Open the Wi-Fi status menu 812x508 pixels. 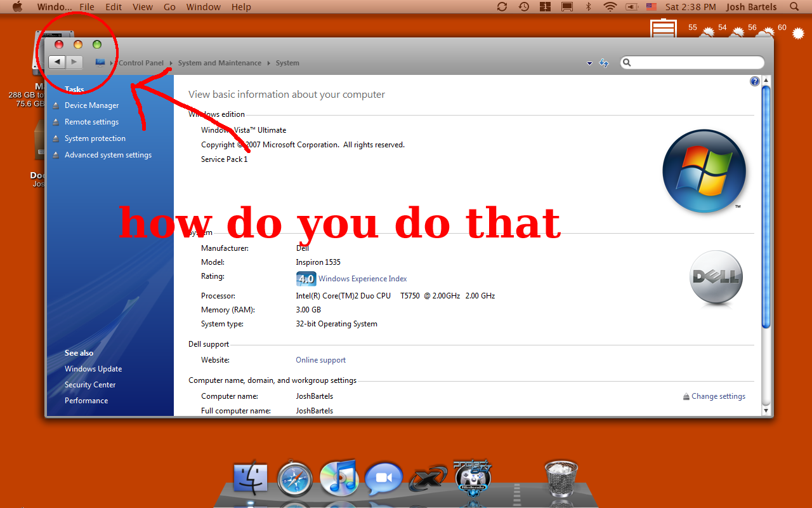(610, 6)
